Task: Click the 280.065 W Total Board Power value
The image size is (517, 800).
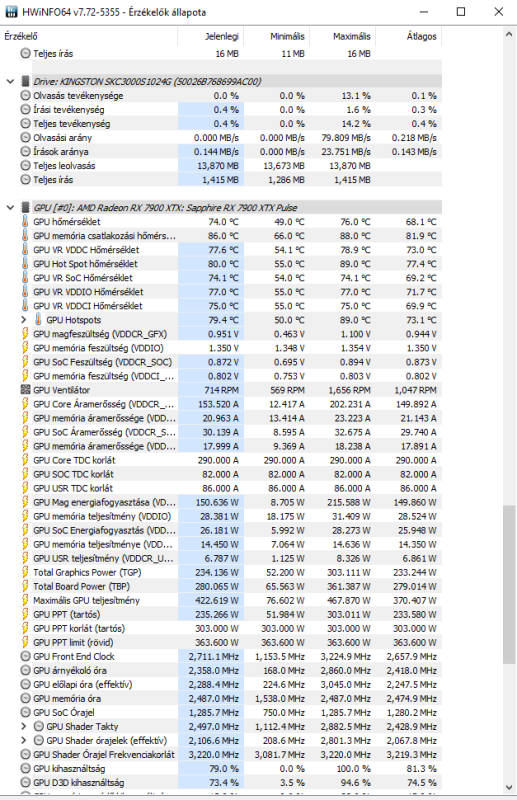Action: pos(216,587)
